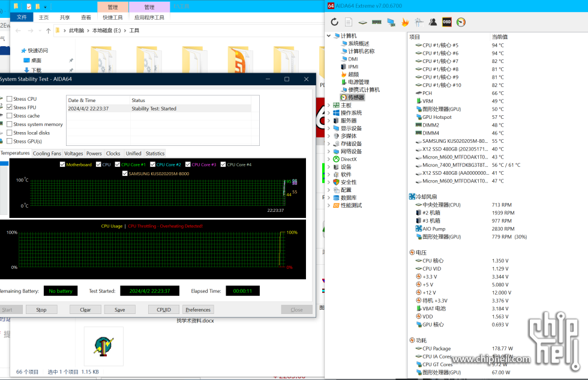The height and width of the screenshot is (380, 588).
Task: Click the disk drive icon in AIDA64 toolbar
Action: 362,22
